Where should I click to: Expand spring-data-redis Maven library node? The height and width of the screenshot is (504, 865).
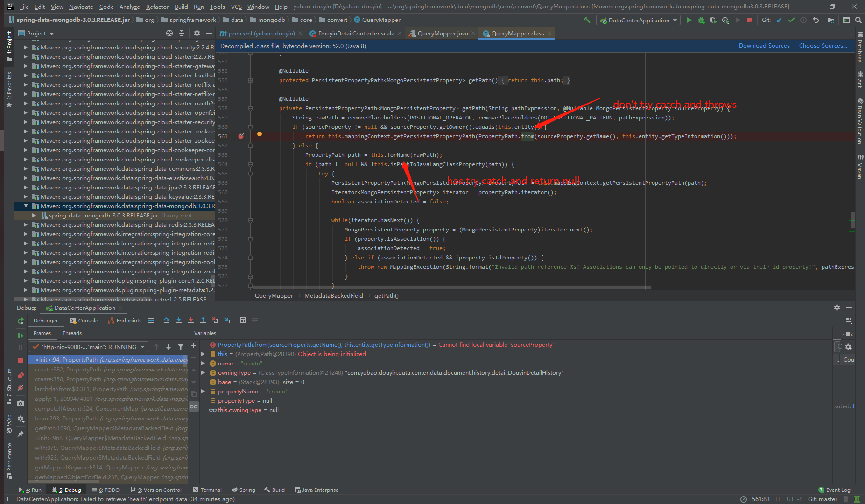click(26, 224)
